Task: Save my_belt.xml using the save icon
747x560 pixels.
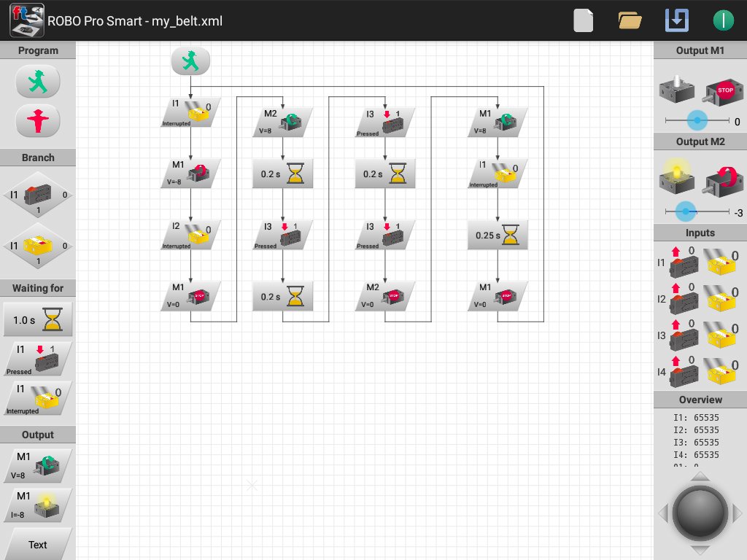Action: [676, 20]
